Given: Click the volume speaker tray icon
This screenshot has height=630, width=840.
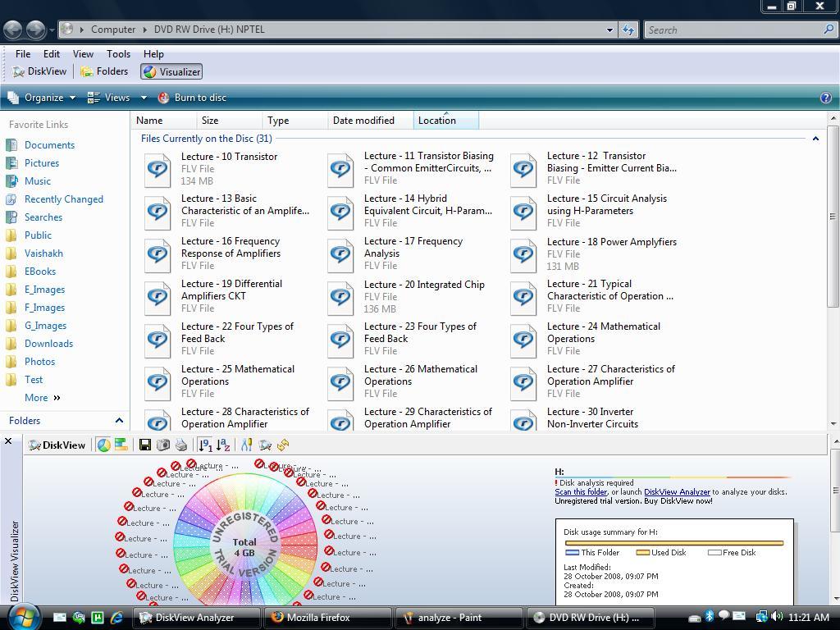Looking at the screenshot, I should coord(778,617).
